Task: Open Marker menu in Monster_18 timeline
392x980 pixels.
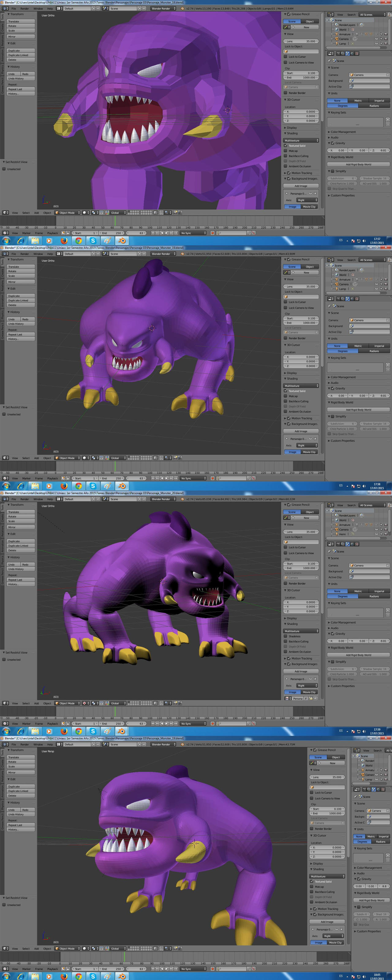Action: [26, 233]
